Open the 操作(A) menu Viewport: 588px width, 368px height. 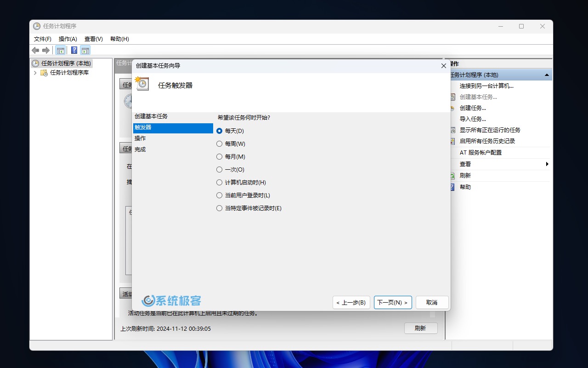click(x=68, y=39)
